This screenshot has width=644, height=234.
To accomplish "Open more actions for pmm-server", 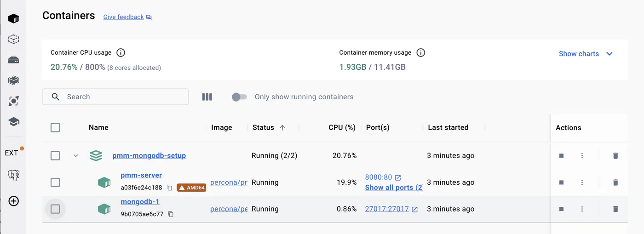I will pos(582,183).
